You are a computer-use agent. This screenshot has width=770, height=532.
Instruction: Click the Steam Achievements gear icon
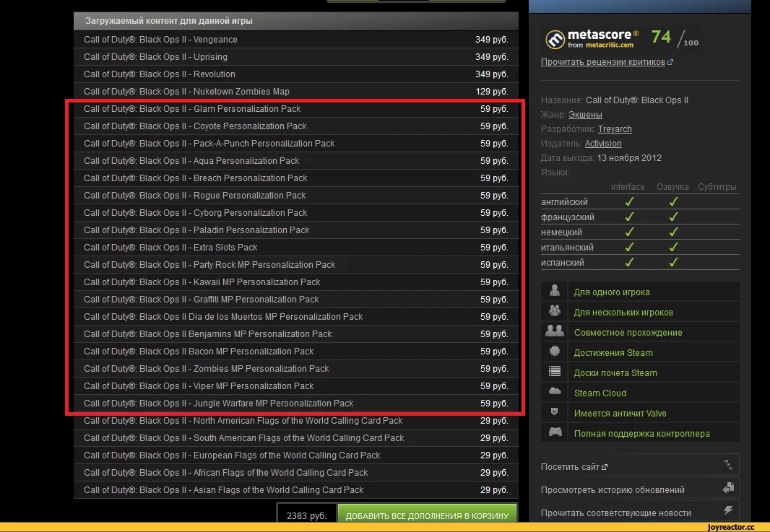pyautogui.click(x=553, y=352)
